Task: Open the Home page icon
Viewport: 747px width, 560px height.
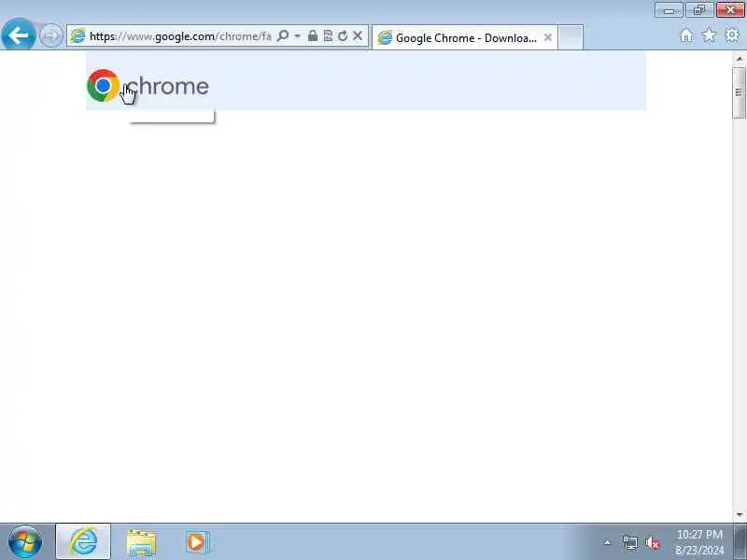Action: click(686, 35)
